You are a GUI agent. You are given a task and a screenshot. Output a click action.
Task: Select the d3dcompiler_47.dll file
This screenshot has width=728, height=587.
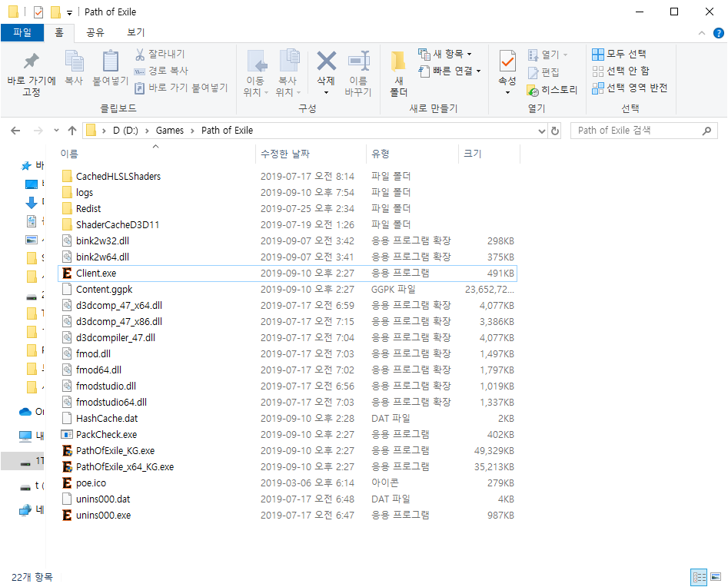tap(288, 338)
